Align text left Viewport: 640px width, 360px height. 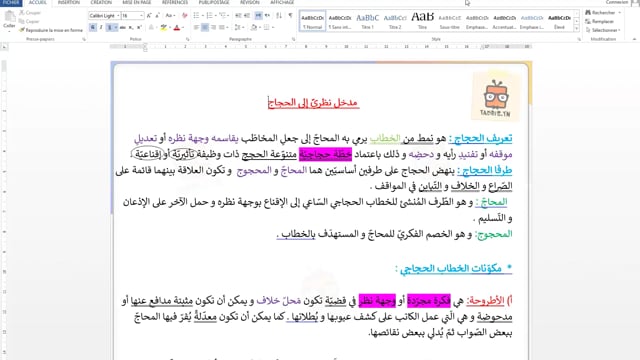pos(196,27)
